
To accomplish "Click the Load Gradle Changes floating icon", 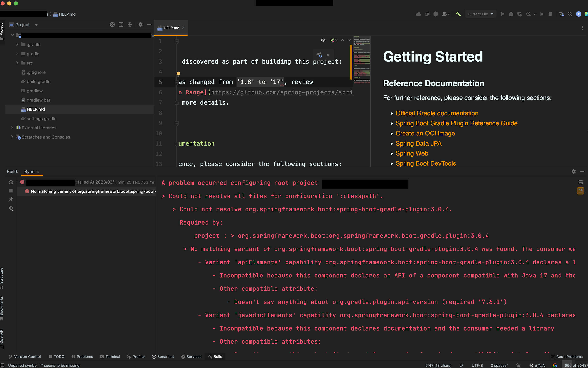I will [319, 55].
